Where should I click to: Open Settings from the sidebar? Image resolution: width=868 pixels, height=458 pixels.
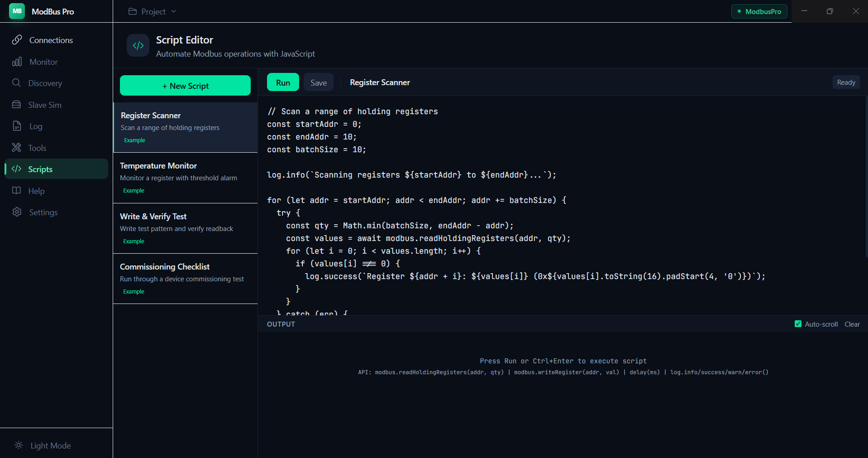click(x=43, y=212)
